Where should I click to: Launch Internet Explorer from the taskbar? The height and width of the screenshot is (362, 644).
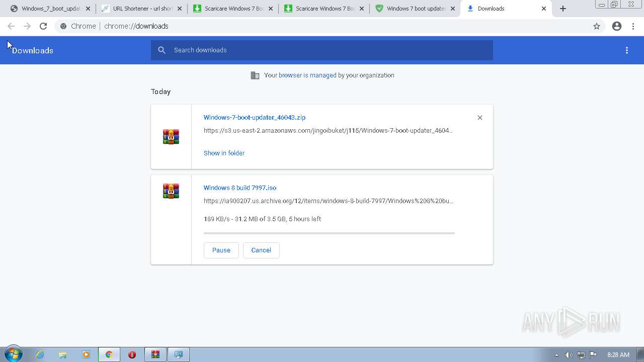click(x=40, y=354)
